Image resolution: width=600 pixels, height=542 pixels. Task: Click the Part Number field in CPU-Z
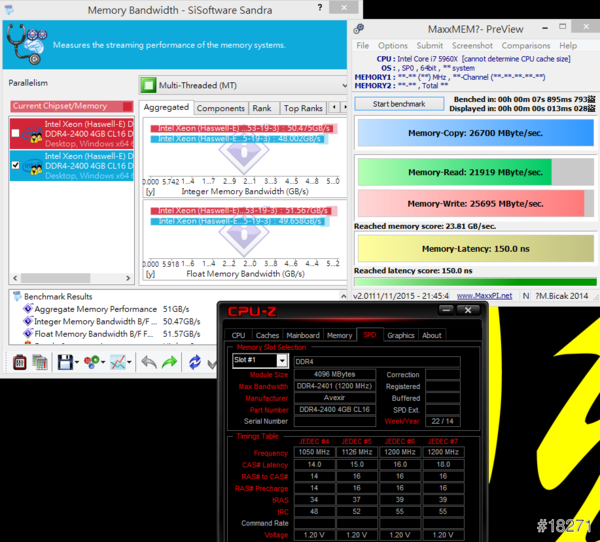click(x=334, y=410)
